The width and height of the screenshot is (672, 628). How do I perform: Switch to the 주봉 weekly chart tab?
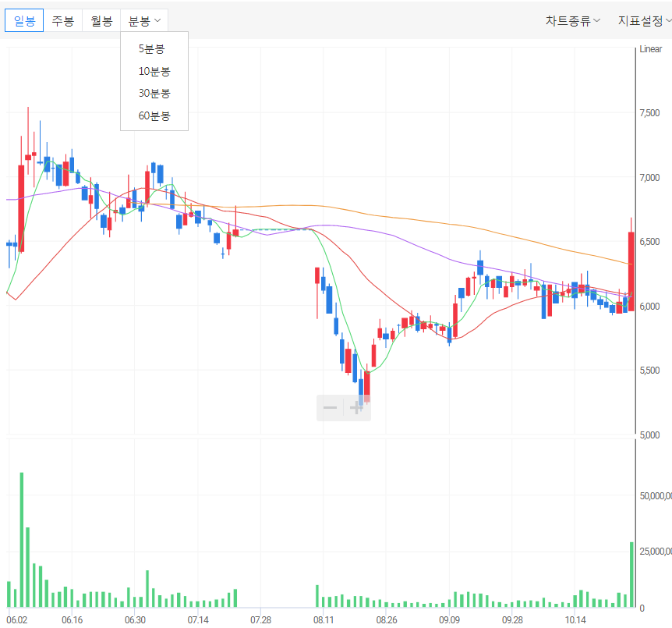click(63, 20)
